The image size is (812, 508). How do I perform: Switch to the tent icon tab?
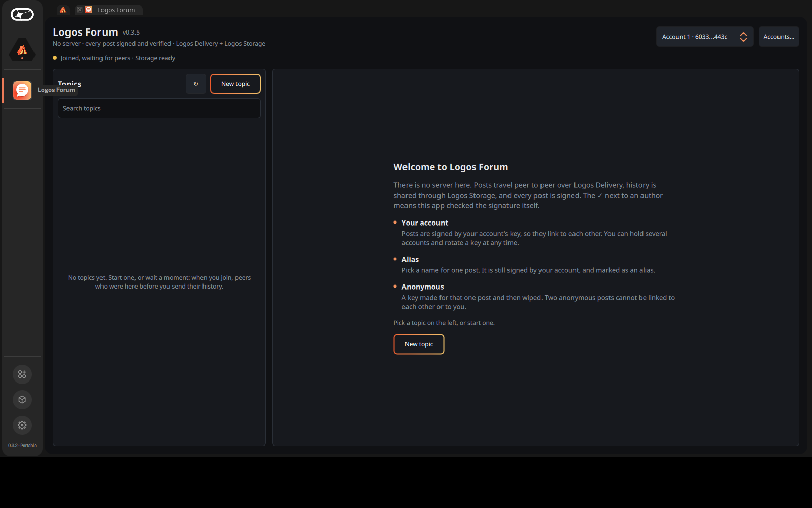(63, 10)
